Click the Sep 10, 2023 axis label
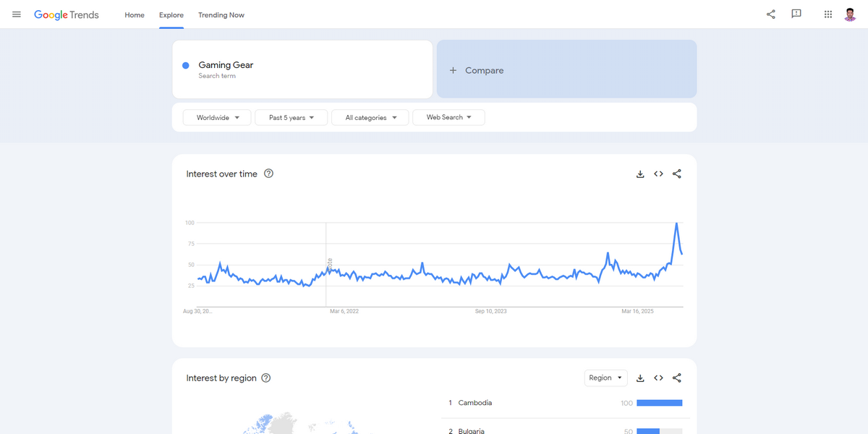 491,311
